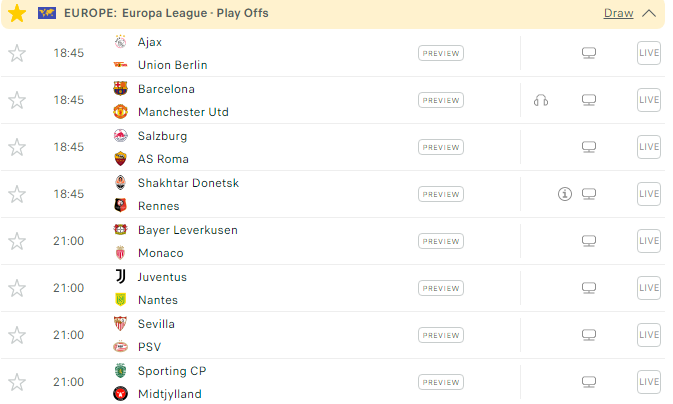
Task: Click the headphones audio icon for Barcelona match
Action: [x=541, y=100]
